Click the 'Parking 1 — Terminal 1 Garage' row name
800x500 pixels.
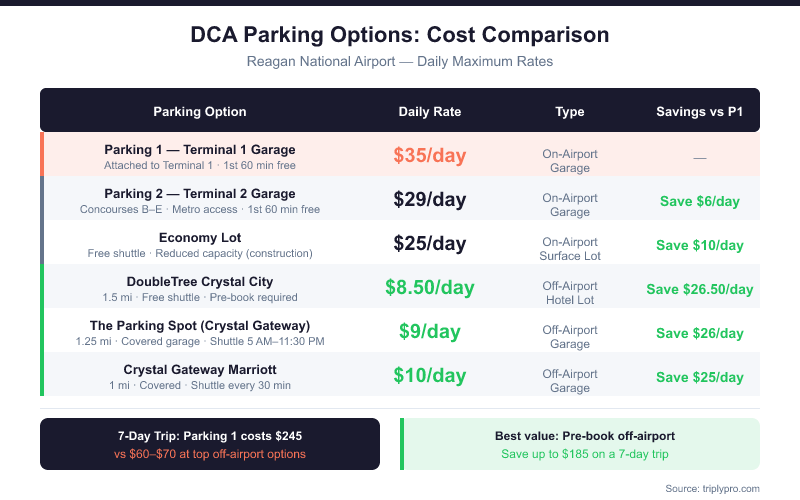tap(200, 149)
